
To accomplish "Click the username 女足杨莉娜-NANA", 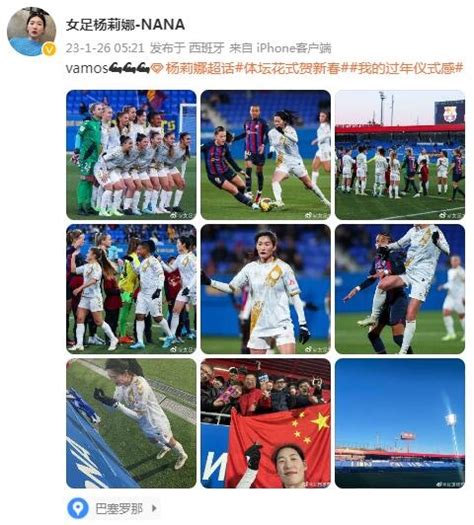I will point(126,25).
